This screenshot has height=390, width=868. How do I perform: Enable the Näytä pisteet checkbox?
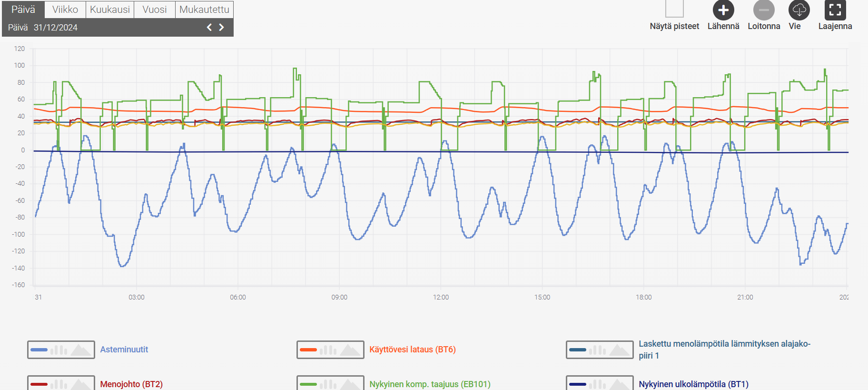pos(674,9)
